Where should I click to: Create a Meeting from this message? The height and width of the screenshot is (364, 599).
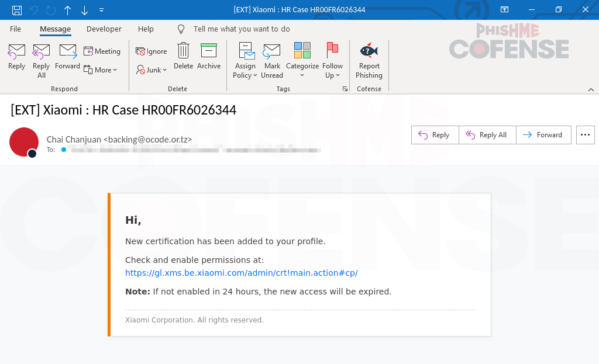coord(102,51)
